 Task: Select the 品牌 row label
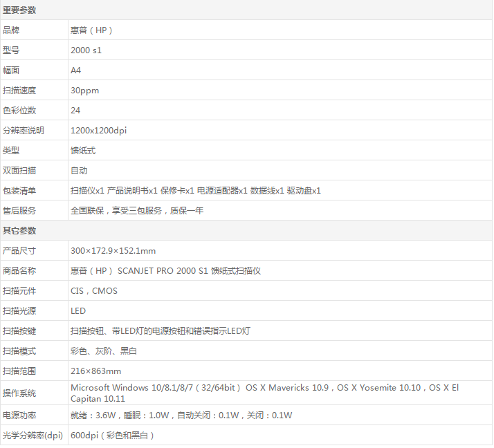click(x=11, y=30)
